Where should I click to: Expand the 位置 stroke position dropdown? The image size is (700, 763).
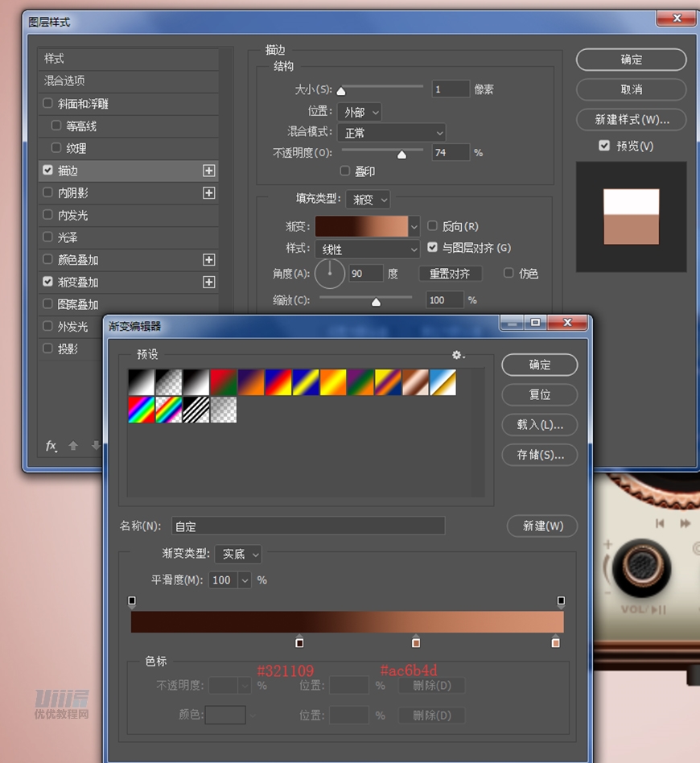(363, 112)
